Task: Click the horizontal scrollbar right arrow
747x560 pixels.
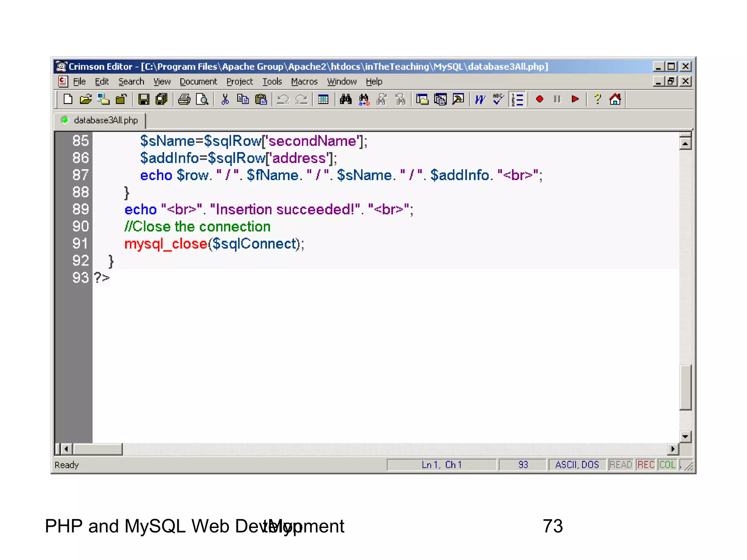Action: 673,449
